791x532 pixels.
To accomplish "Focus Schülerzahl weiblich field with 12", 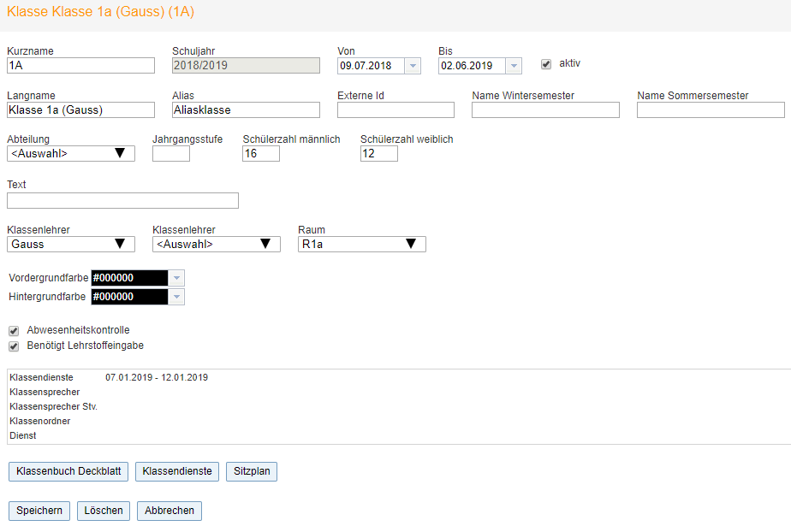I will [x=379, y=154].
